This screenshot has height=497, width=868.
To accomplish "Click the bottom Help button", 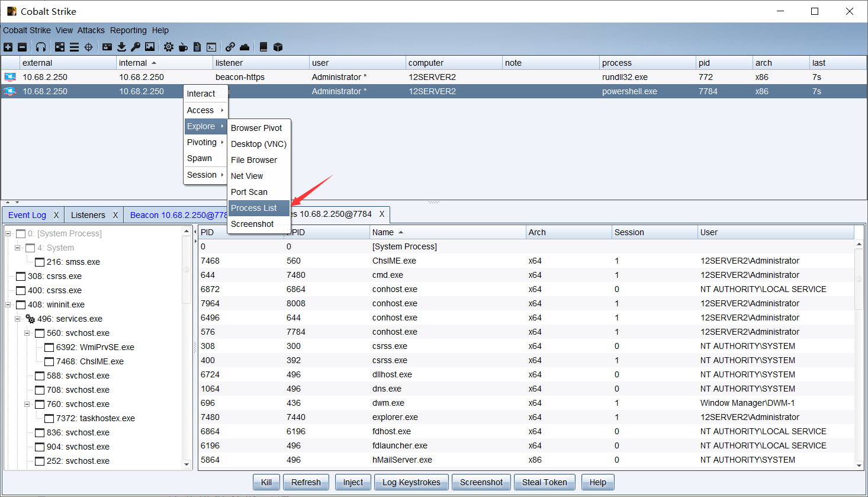I will pyautogui.click(x=598, y=482).
